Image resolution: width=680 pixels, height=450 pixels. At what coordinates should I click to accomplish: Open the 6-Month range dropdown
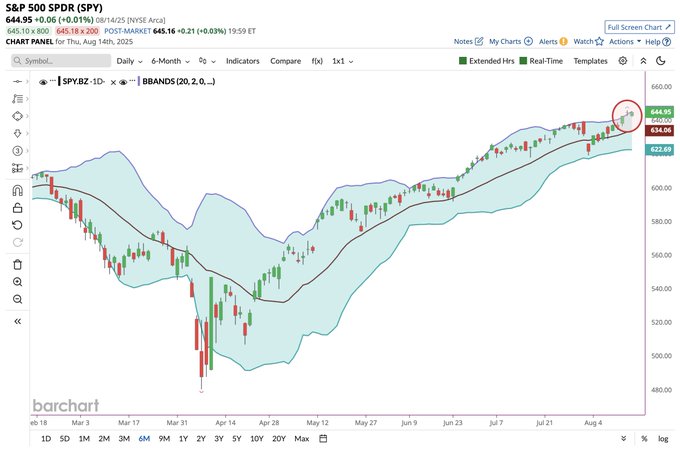[x=170, y=61]
